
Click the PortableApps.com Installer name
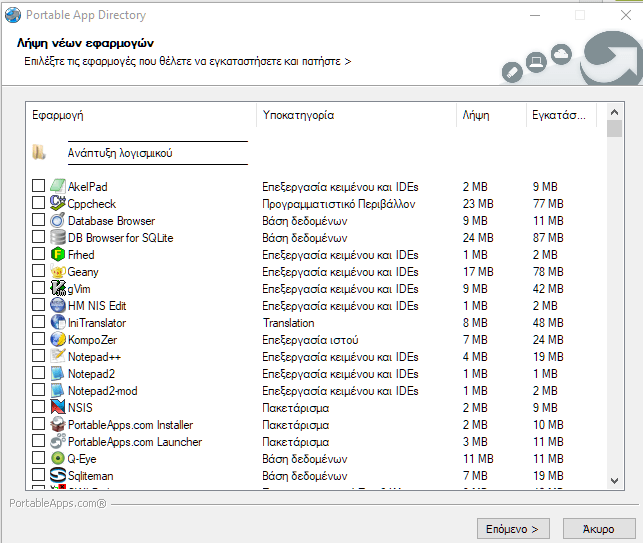[x=130, y=425]
